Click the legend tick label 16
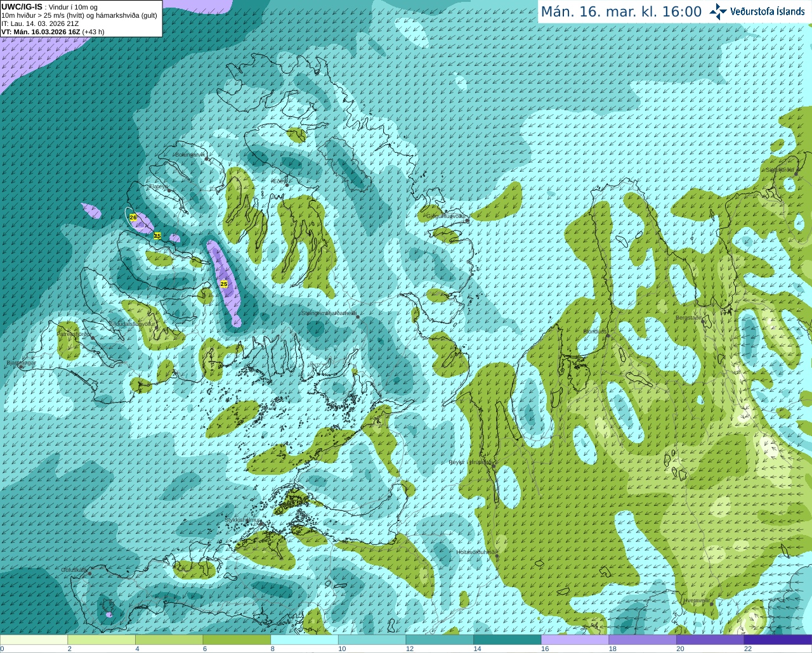The image size is (812, 653). tap(545, 649)
